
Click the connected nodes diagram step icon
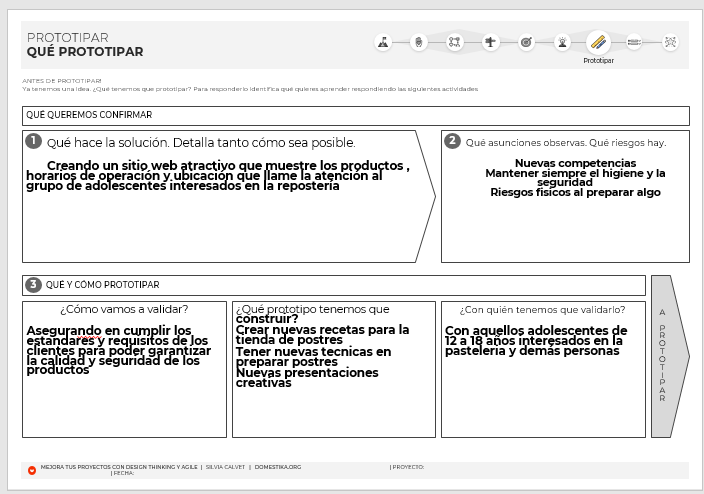[x=454, y=42]
